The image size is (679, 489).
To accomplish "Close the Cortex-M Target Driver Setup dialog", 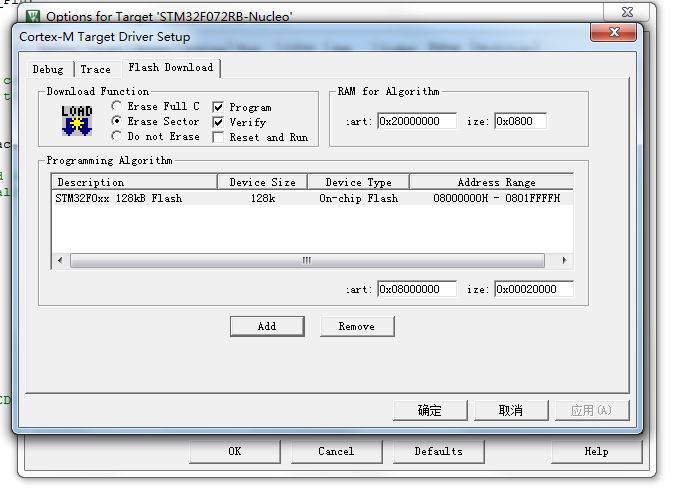I will (x=614, y=32).
